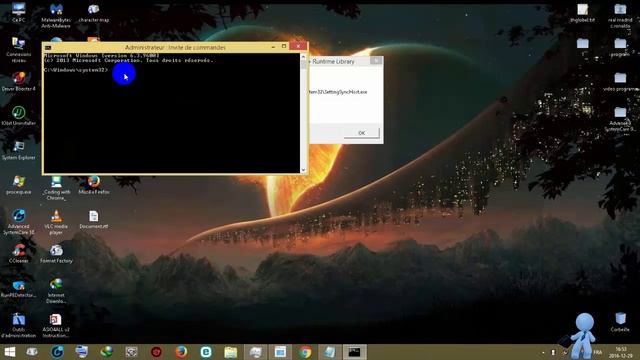The image size is (640, 360).
Task: Open File Explorer taskbar icon
Action: pyautogui.click(x=231, y=352)
